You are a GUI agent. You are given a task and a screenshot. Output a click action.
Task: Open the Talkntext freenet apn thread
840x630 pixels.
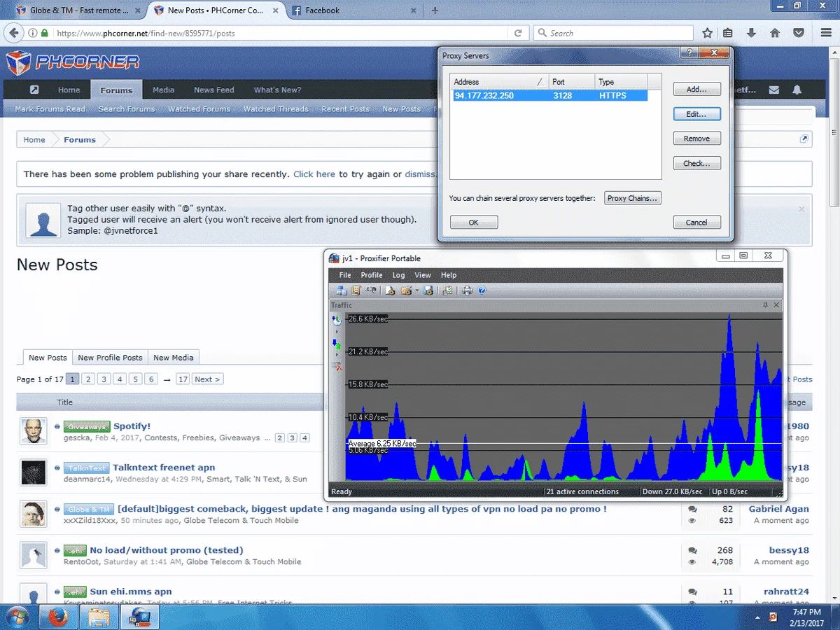pyautogui.click(x=164, y=468)
